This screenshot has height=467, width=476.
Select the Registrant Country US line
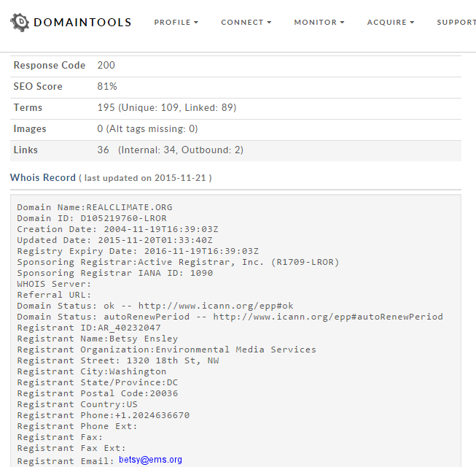pos(77,404)
